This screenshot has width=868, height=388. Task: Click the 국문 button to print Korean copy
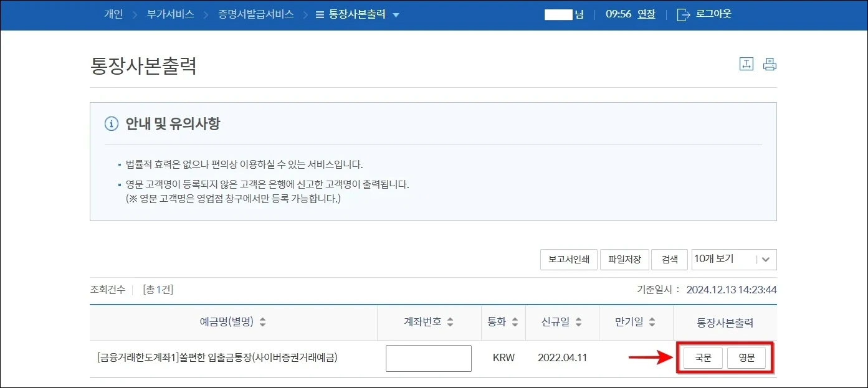point(702,357)
